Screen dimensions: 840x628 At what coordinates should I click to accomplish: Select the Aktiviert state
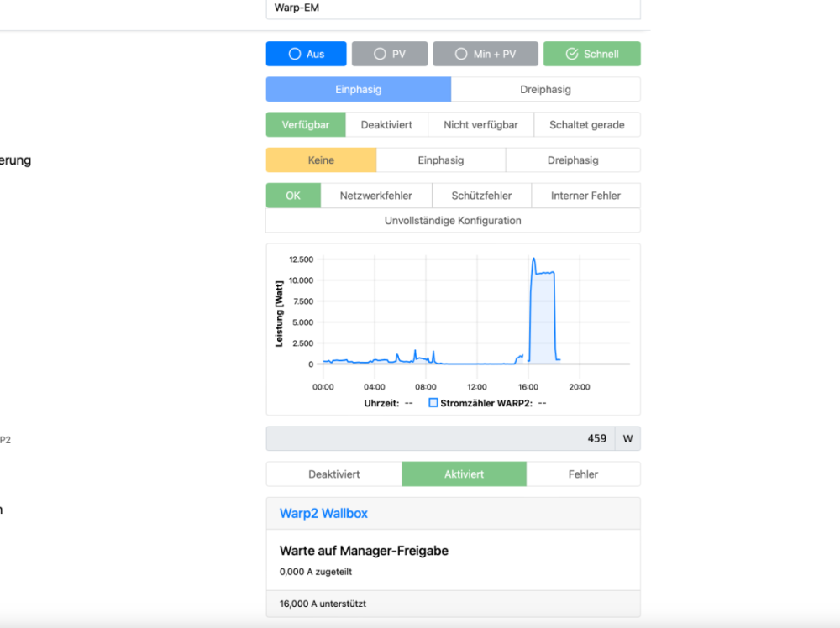pos(464,474)
